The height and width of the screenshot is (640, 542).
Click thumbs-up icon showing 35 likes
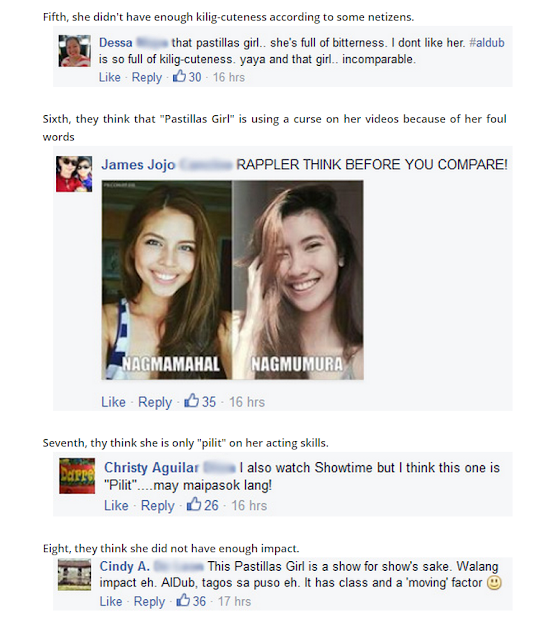click(191, 400)
